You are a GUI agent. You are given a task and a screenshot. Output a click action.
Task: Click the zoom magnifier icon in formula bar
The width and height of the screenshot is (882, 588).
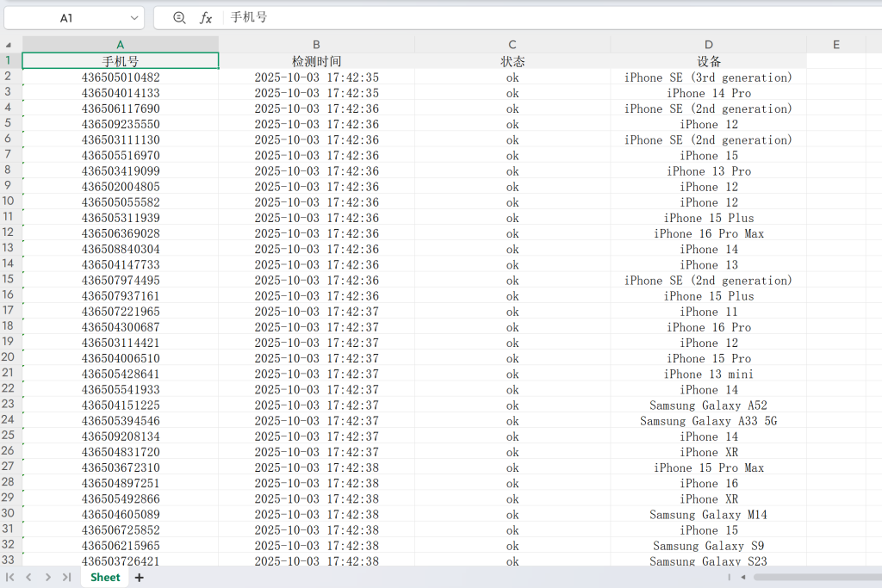[179, 18]
